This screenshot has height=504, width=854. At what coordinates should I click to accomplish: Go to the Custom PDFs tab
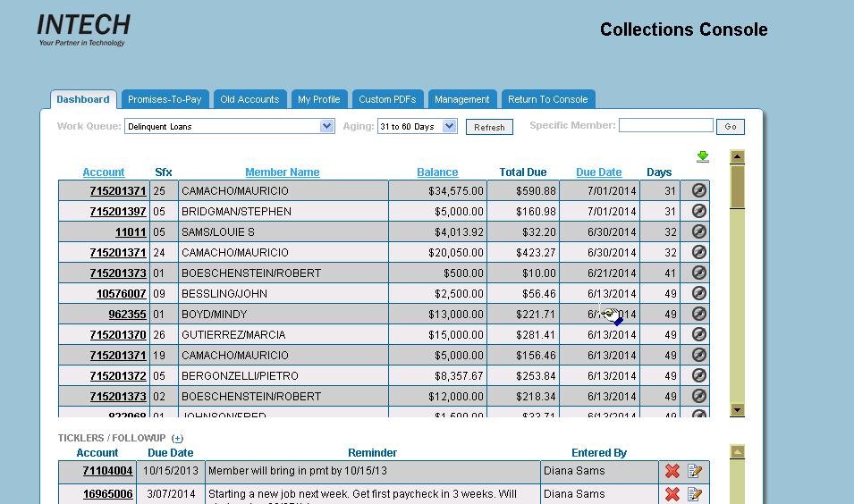tap(387, 99)
